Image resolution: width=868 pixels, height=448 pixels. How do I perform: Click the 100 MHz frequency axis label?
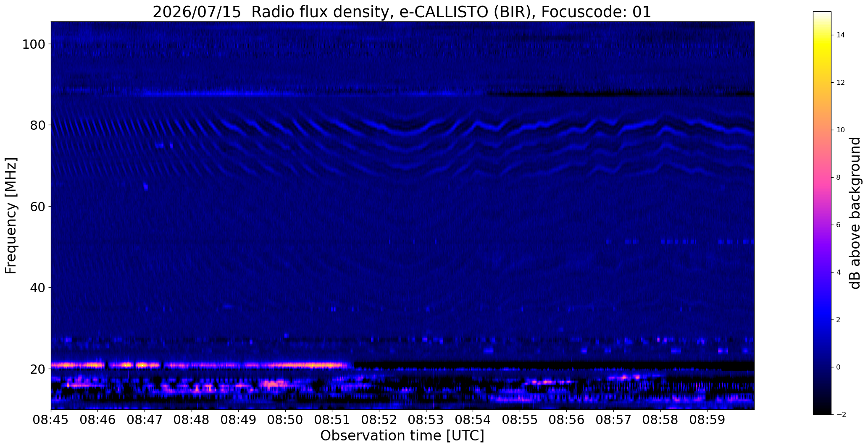coord(31,44)
